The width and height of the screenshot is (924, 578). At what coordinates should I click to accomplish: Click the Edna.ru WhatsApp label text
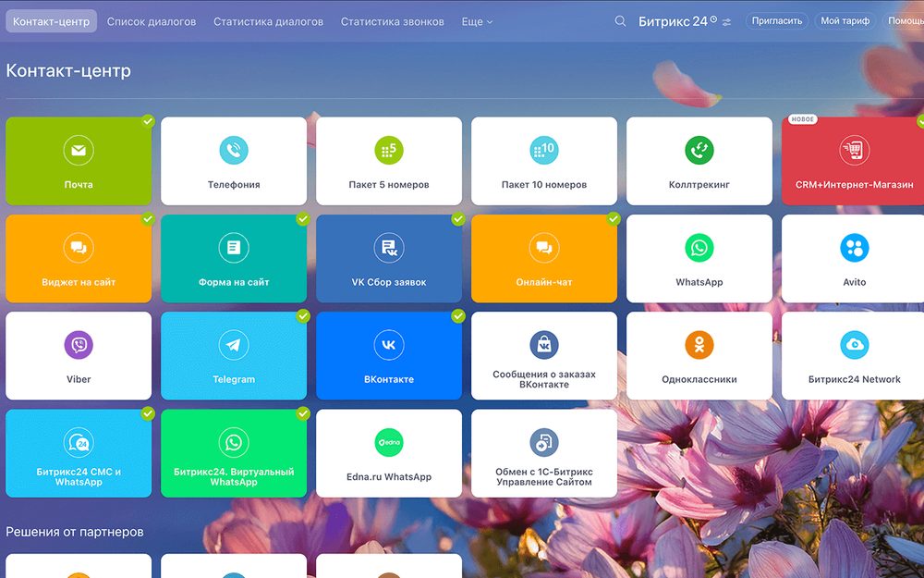389,476
